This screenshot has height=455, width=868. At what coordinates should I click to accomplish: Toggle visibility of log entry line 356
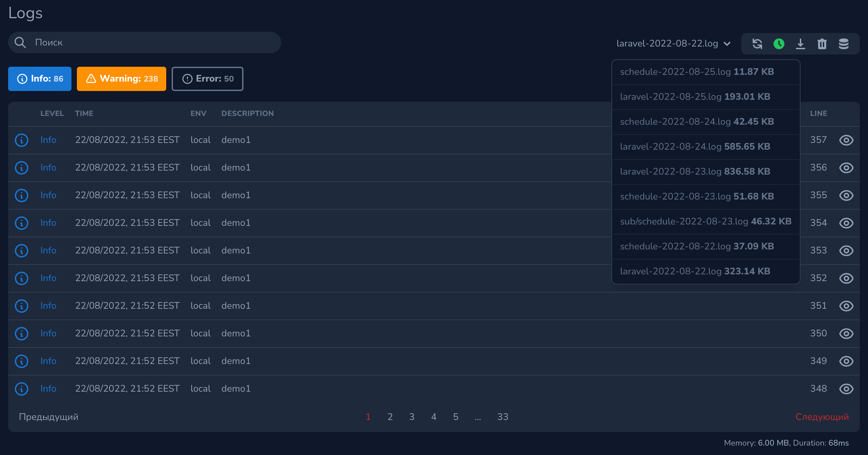[846, 168]
